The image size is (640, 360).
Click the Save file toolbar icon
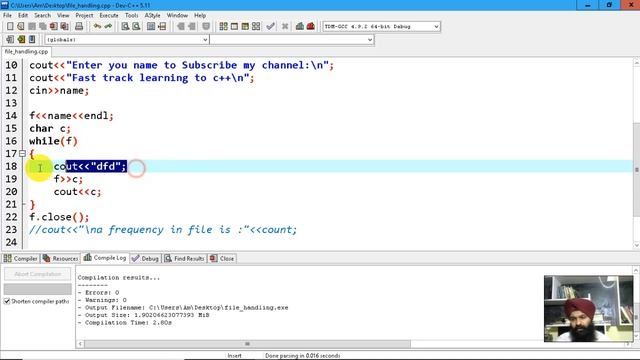(31, 27)
